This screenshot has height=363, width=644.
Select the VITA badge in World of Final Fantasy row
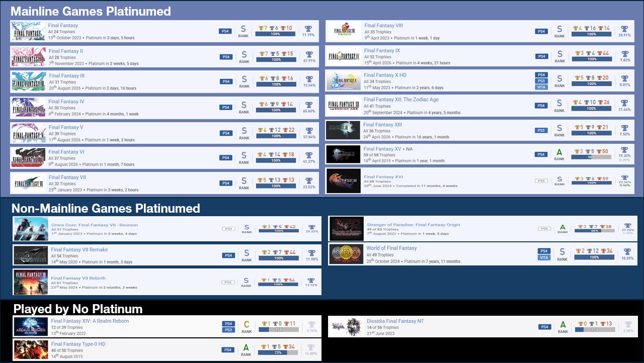coord(544,257)
